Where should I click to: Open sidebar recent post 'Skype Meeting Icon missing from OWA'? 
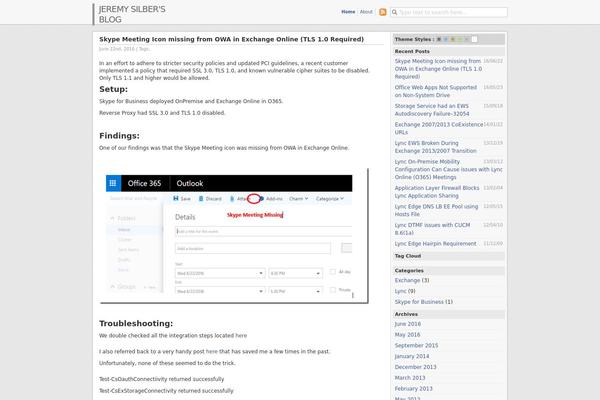tap(438, 69)
